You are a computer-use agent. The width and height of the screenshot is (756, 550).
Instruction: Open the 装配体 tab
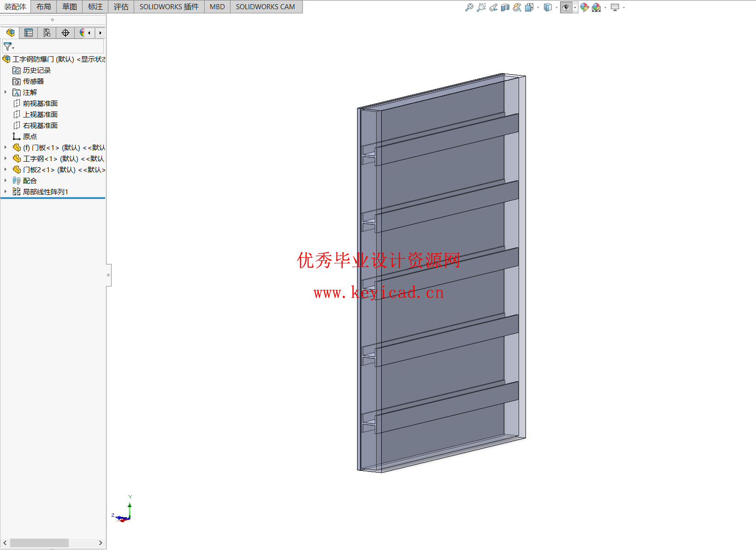click(x=15, y=6)
